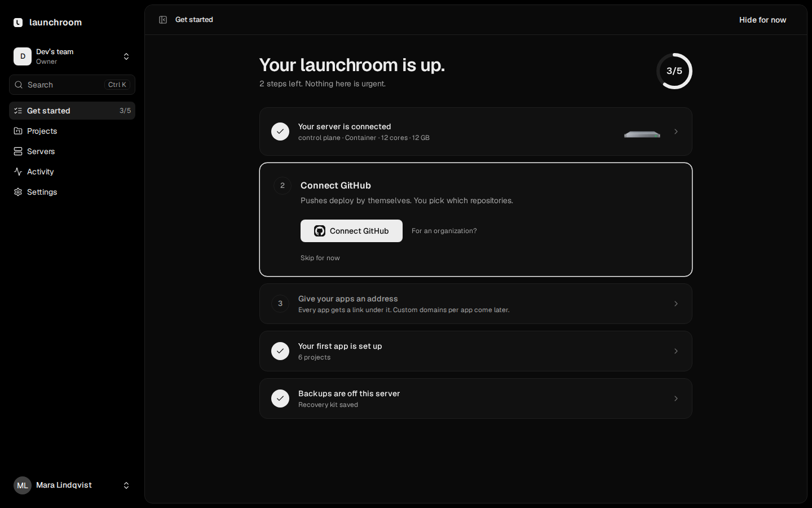Click the Projects folder icon in sidebar
Screen dimensions: 812x508
pos(18,131)
